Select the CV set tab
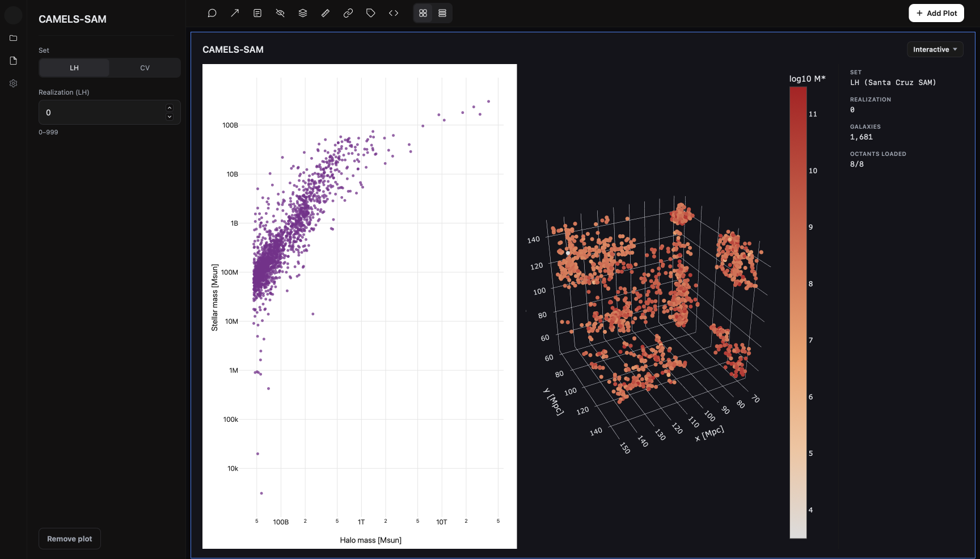This screenshot has height=559, width=980. (145, 67)
